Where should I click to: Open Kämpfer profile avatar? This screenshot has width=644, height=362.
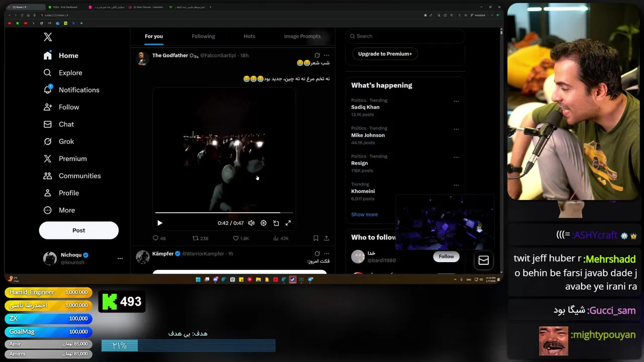pos(142,257)
